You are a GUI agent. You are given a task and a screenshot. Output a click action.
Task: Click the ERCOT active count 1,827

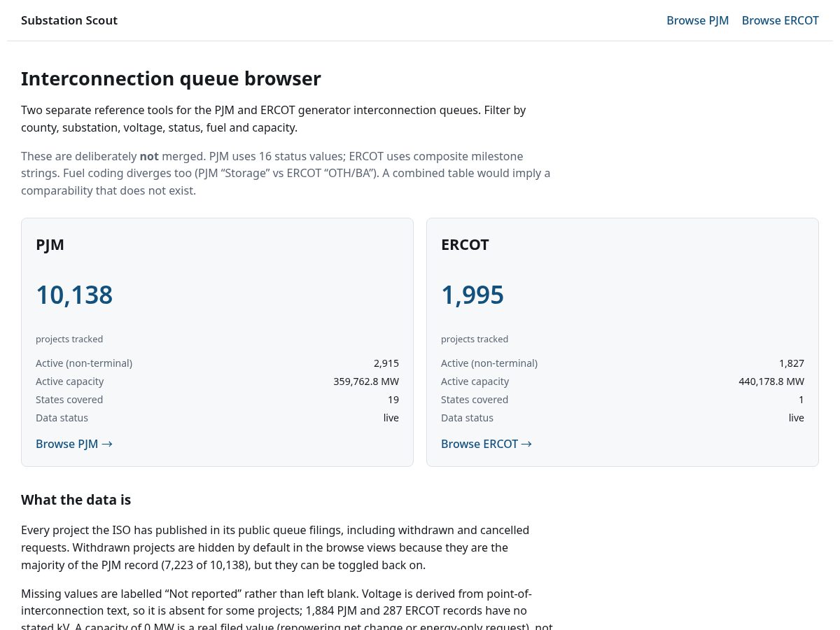click(792, 363)
